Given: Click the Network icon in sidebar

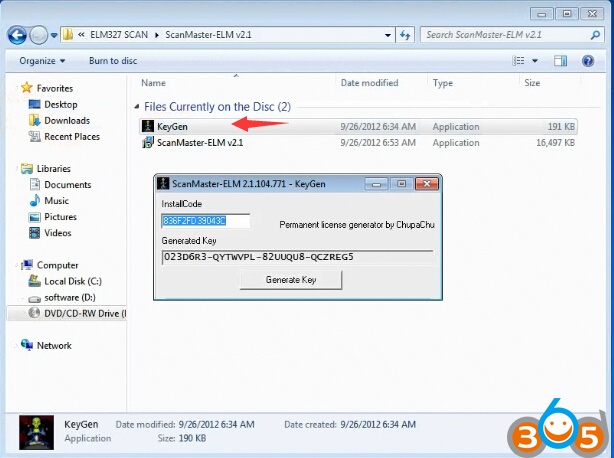Looking at the screenshot, I should [x=27, y=344].
